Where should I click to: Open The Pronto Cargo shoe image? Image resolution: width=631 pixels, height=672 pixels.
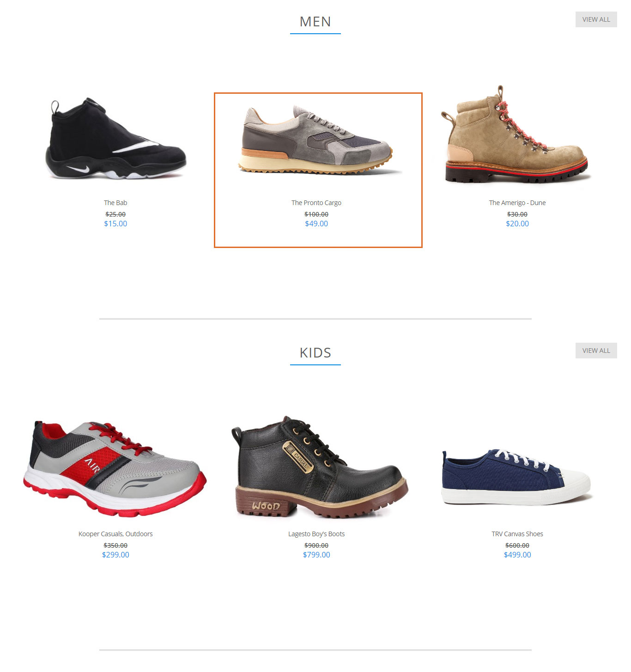tap(316, 139)
